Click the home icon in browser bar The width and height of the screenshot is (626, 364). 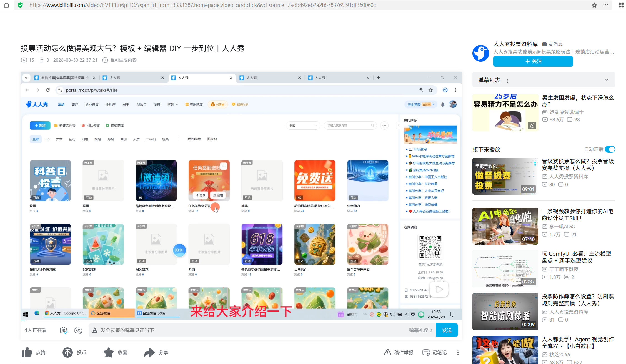pyautogui.click(x=6, y=5)
